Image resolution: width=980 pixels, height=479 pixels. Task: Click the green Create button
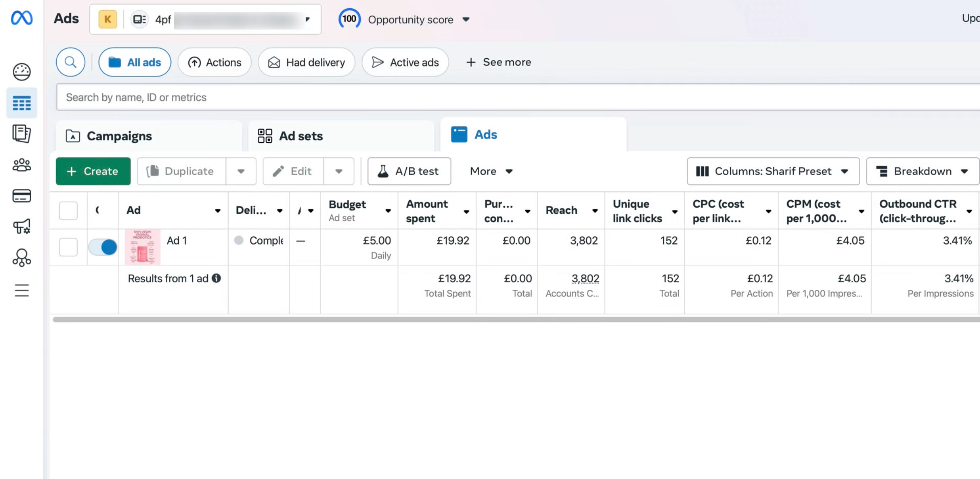93,171
